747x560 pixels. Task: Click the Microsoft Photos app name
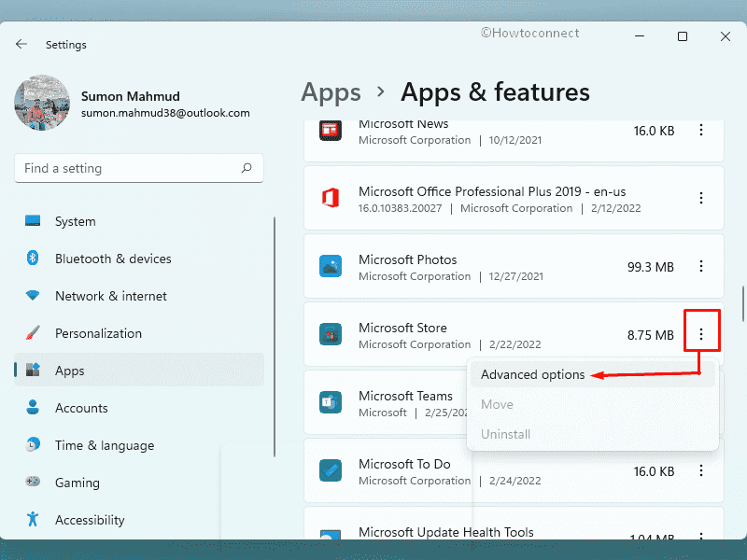click(x=407, y=259)
